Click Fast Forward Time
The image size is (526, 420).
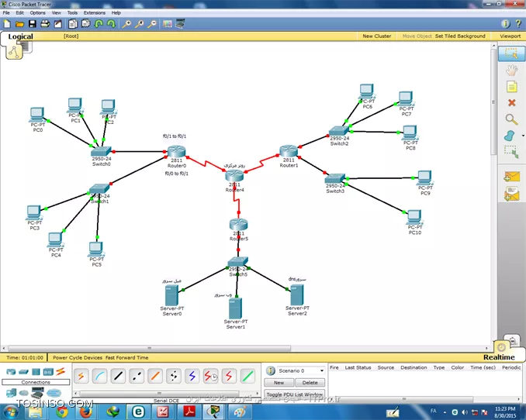click(x=126, y=358)
